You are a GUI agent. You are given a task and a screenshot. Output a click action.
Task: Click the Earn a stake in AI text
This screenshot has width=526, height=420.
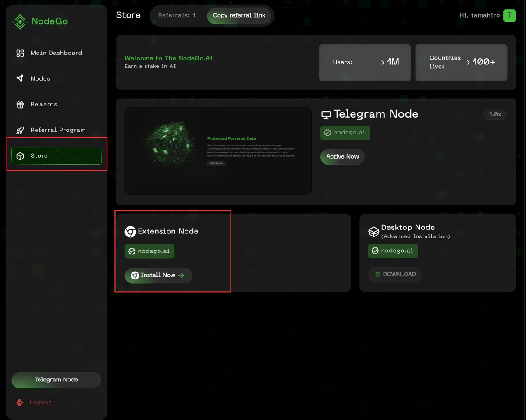(x=150, y=66)
